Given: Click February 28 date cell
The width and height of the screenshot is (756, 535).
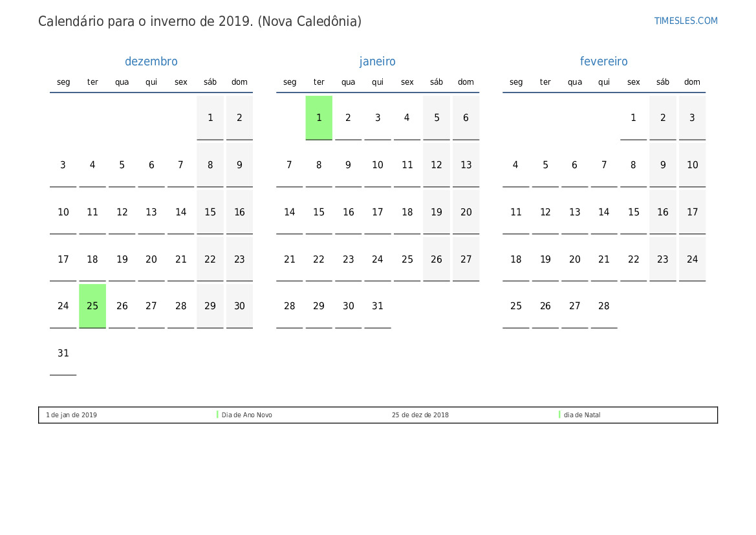Looking at the screenshot, I should pyautogui.click(x=603, y=306).
